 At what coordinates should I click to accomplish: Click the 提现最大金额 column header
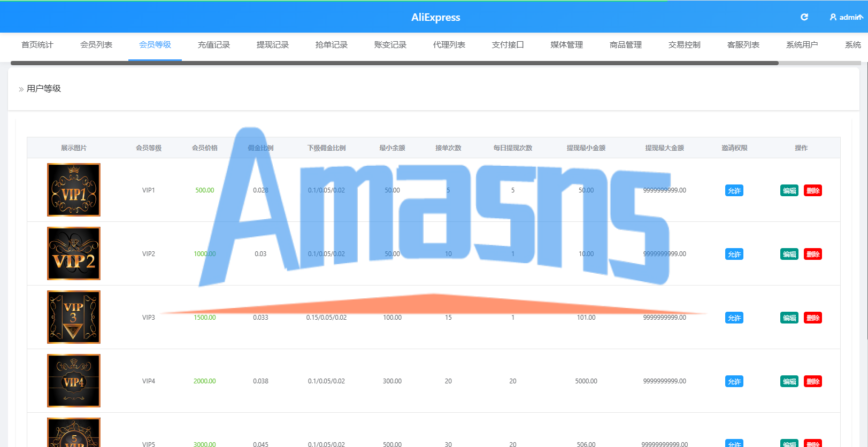(665, 148)
